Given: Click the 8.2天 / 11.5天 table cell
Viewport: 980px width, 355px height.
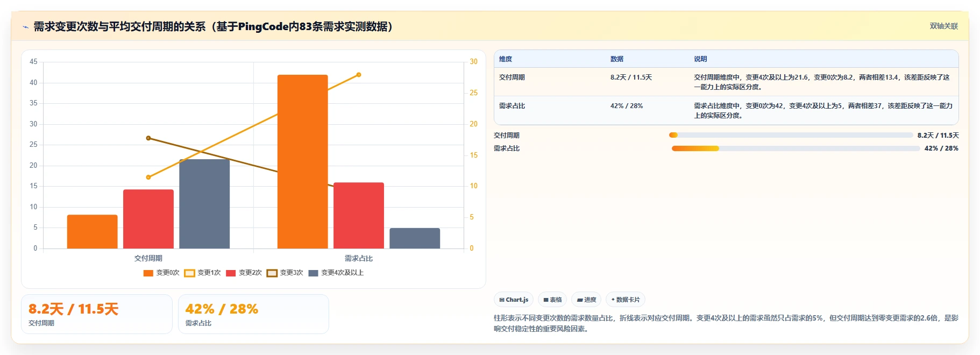Looking at the screenshot, I should tap(631, 77).
